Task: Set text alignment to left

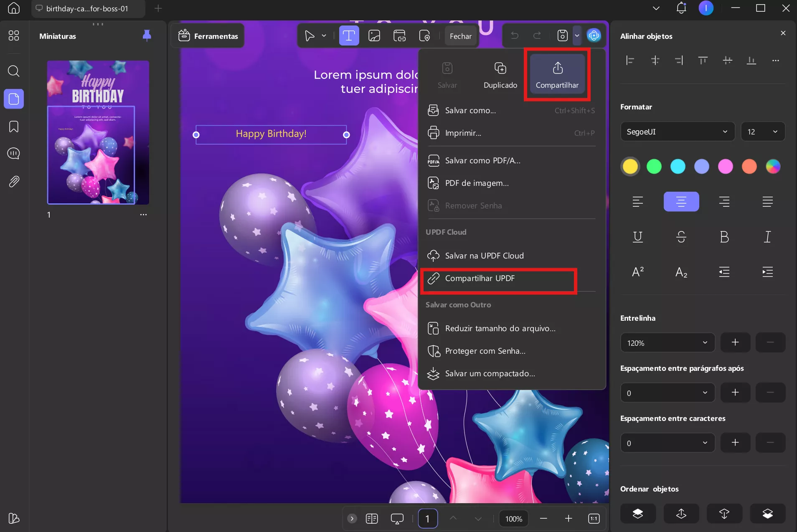Action: pos(637,202)
